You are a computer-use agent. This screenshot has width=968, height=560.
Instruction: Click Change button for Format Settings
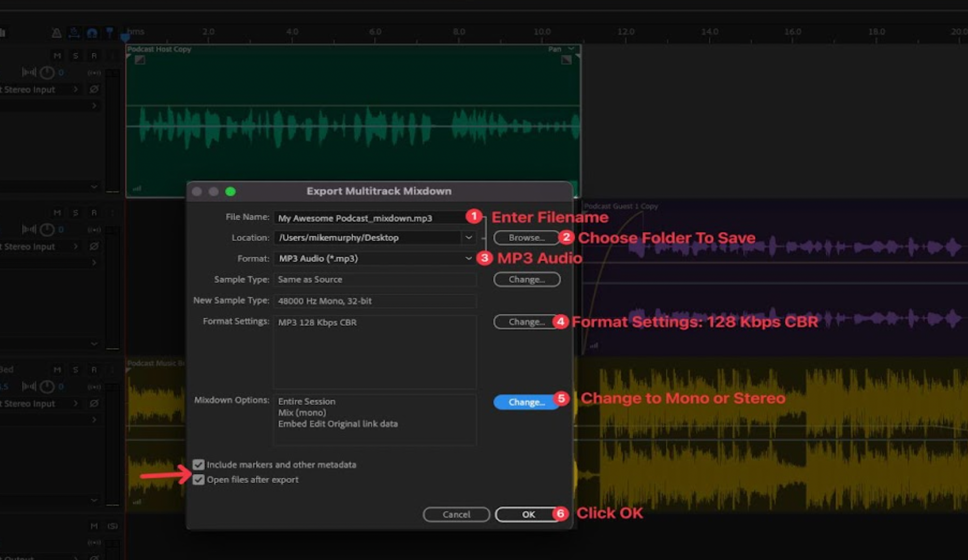point(526,322)
